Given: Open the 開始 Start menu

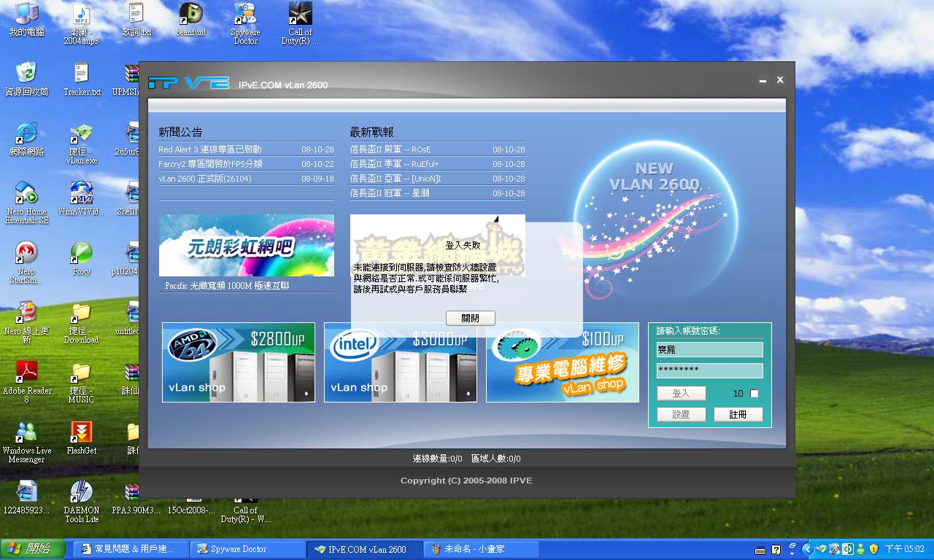Looking at the screenshot, I should (29, 549).
